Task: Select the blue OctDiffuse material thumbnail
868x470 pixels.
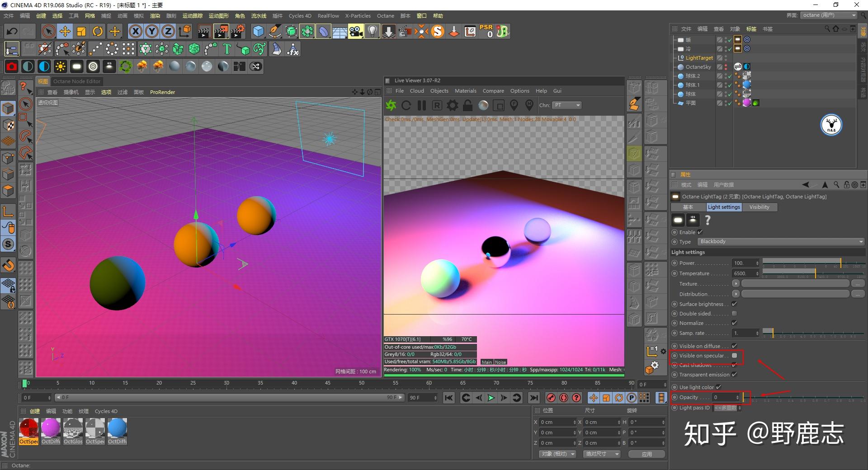Action: point(117,428)
